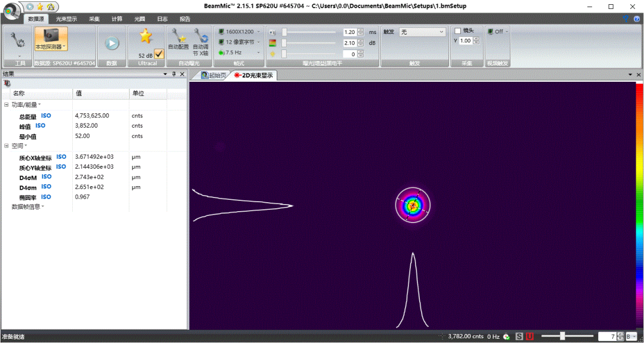
Task: Click the exposure 1.20 ms input field
Action: click(349, 32)
